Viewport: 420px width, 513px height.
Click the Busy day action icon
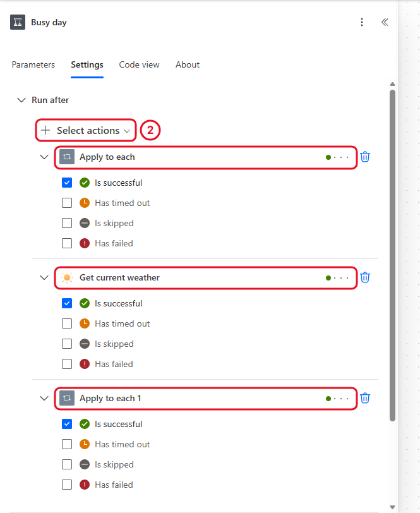click(x=18, y=22)
